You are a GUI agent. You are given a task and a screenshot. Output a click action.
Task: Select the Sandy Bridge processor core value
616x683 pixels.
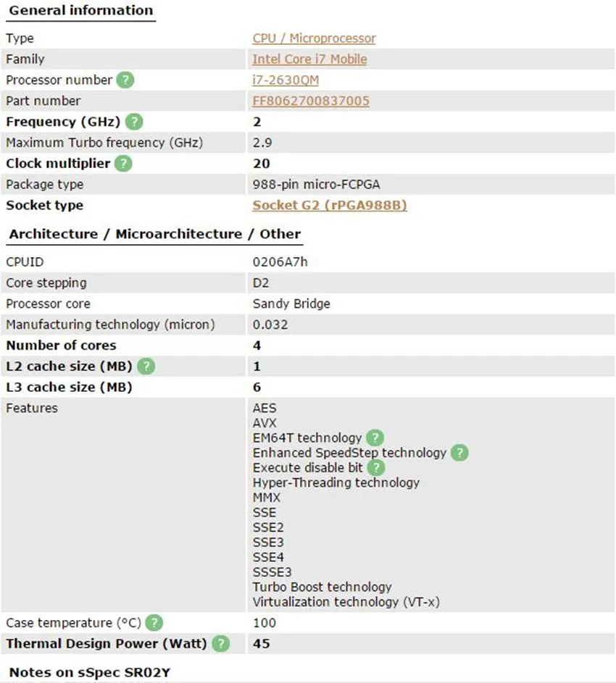coord(291,304)
